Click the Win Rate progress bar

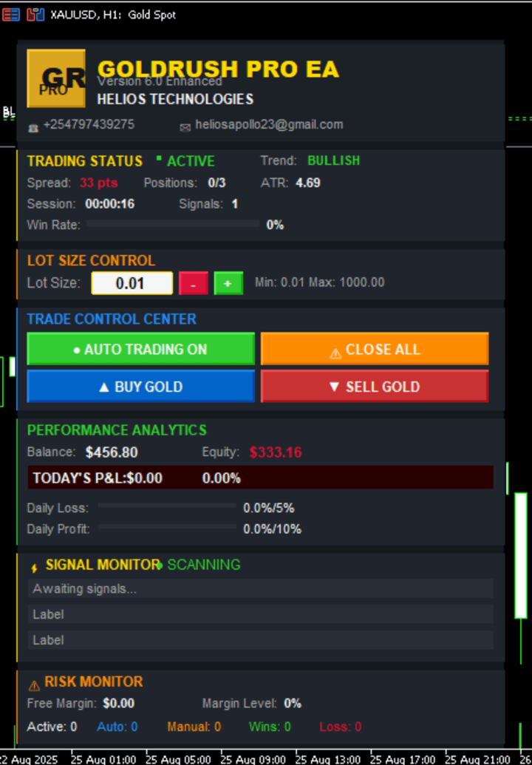173,223
